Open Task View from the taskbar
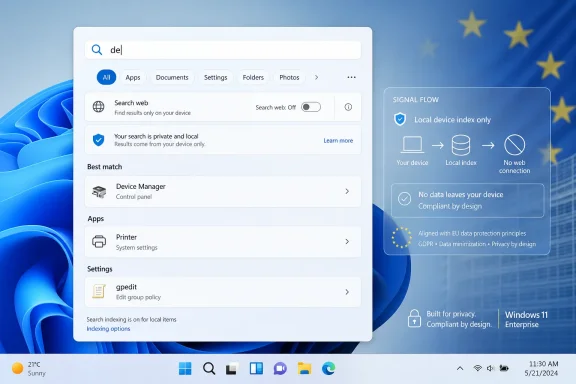This screenshot has height=384, width=576. pyautogui.click(x=232, y=368)
